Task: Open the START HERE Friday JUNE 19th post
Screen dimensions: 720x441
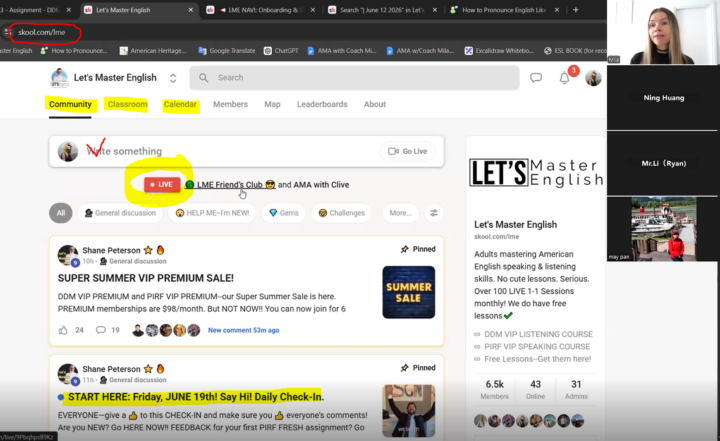Action: [x=196, y=397]
